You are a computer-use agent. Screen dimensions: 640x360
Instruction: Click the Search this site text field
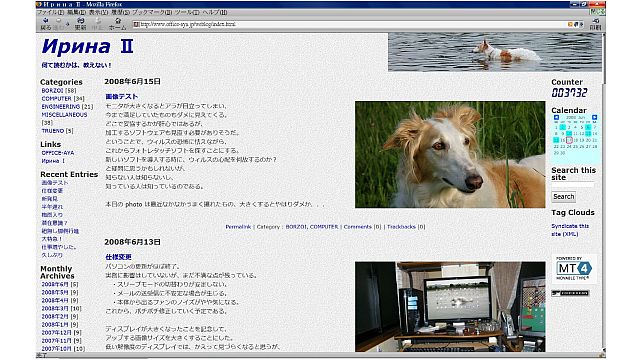click(573, 185)
